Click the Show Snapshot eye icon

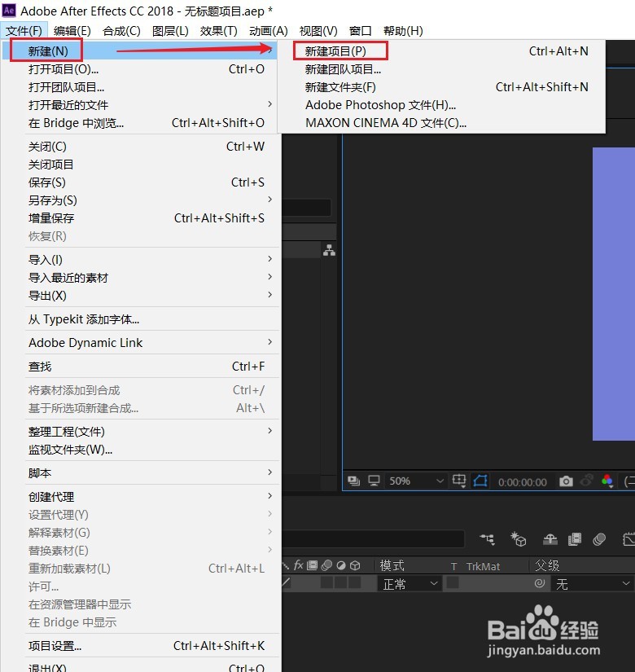point(587,481)
